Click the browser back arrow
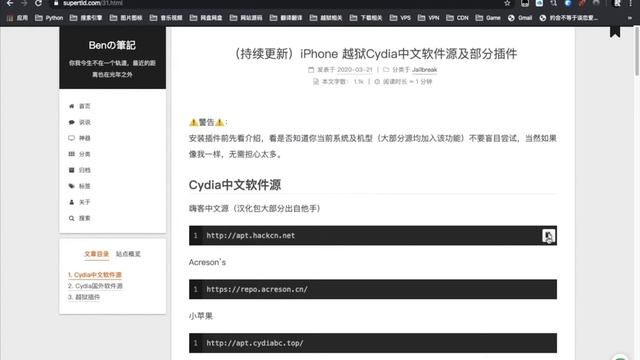 tap(10, 3)
